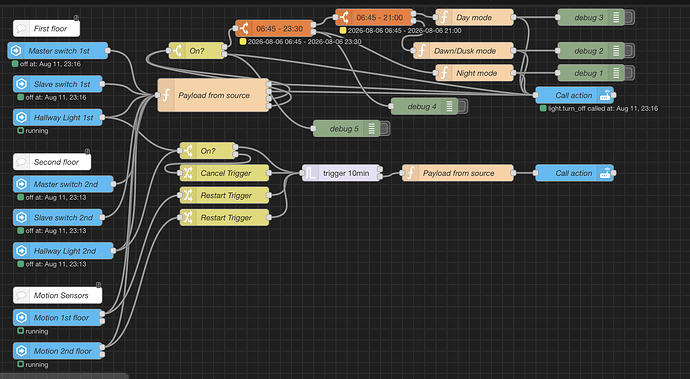The width and height of the screenshot is (690, 379).
Task: Click list icon on debug 3 node
Action: pos(616,18)
